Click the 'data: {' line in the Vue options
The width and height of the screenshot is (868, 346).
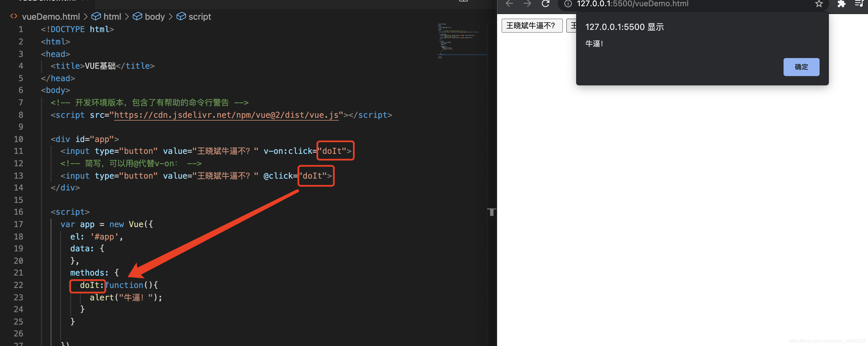[87, 249]
